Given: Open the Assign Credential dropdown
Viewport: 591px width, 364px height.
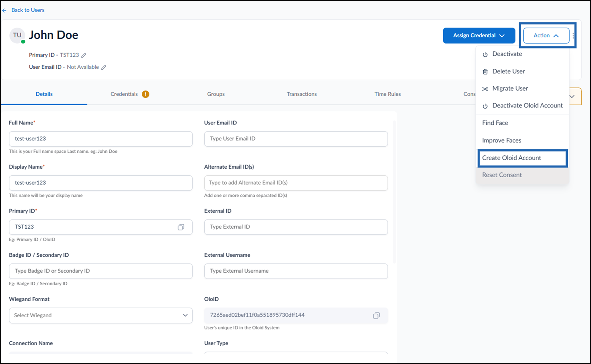Looking at the screenshot, I should 479,35.
